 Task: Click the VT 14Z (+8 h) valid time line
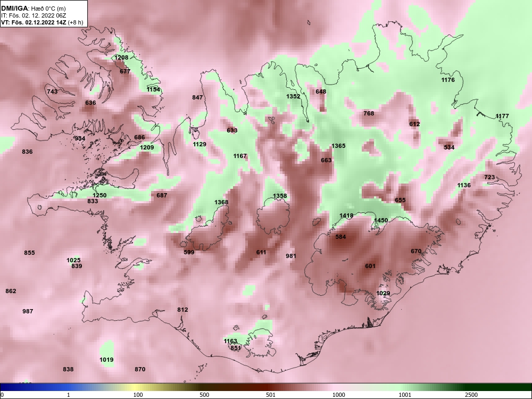click(x=42, y=23)
